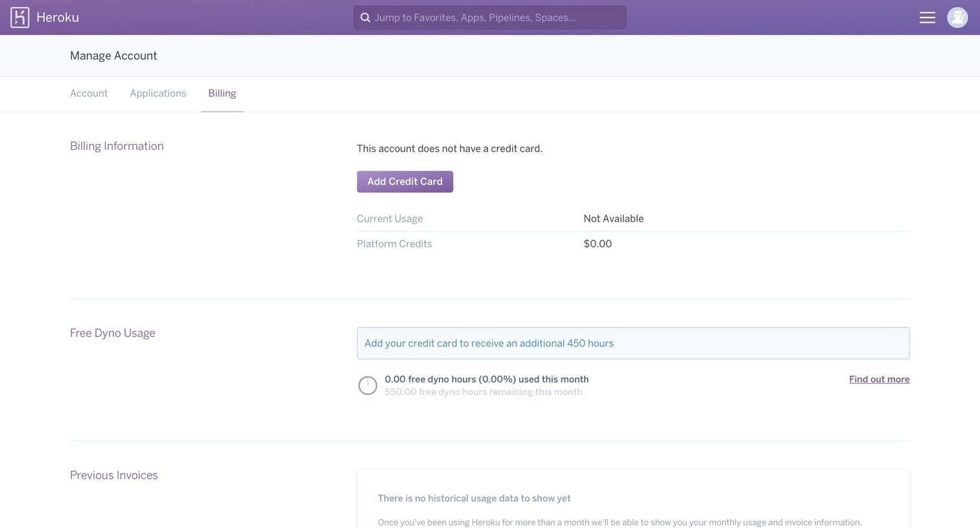The height and width of the screenshot is (528, 980).
Task: Open the Find out more link
Action: tap(880, 379)
